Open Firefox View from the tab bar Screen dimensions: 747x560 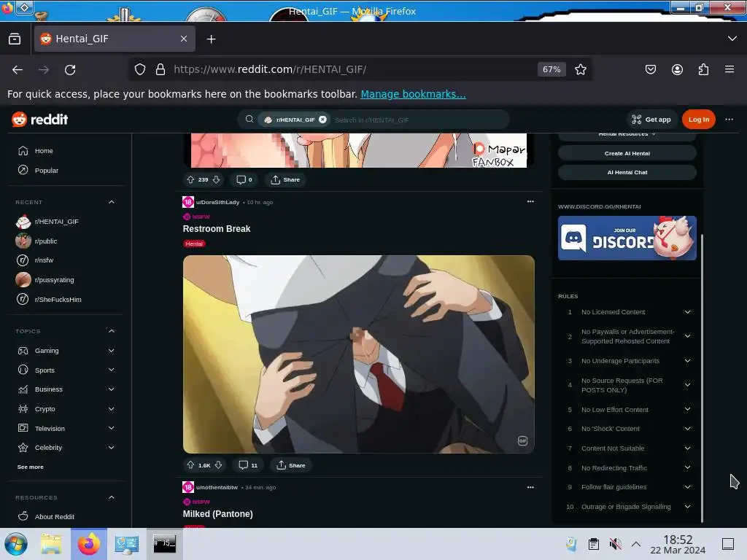(15, 39)
